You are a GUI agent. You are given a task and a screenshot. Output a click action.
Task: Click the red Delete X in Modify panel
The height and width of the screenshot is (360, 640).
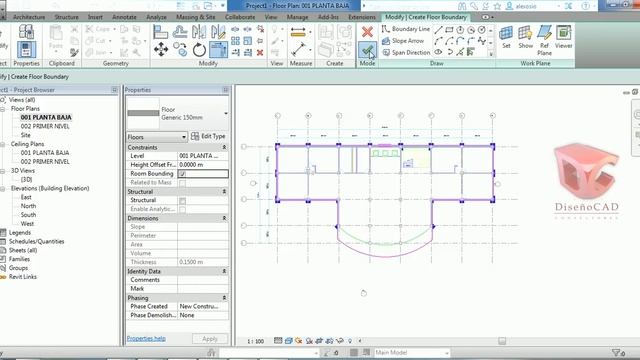tap(260, 52)
